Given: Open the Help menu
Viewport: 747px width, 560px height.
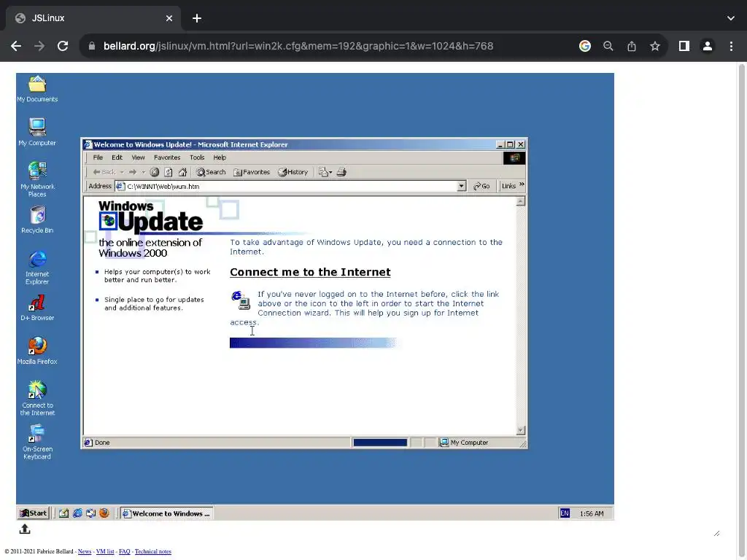Looking at the screenshot, I should coord(220,157).
